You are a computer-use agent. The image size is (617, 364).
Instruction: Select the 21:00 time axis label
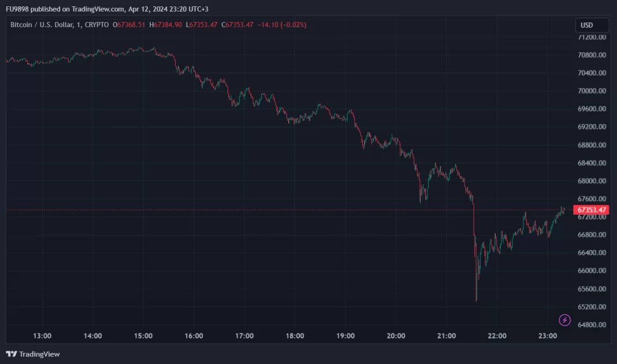447,336
